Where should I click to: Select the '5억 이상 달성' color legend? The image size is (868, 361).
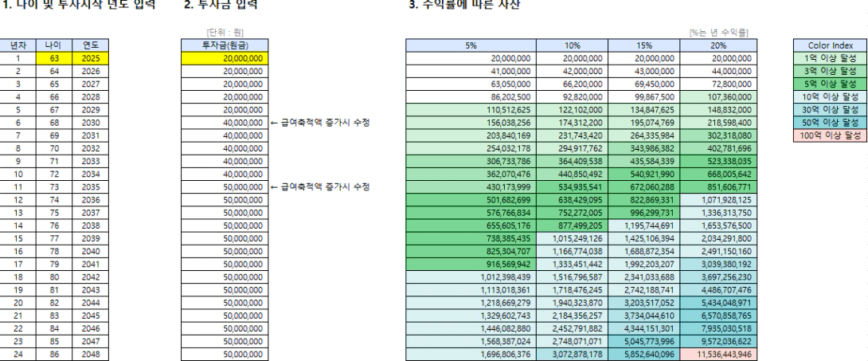click(830, 83)
